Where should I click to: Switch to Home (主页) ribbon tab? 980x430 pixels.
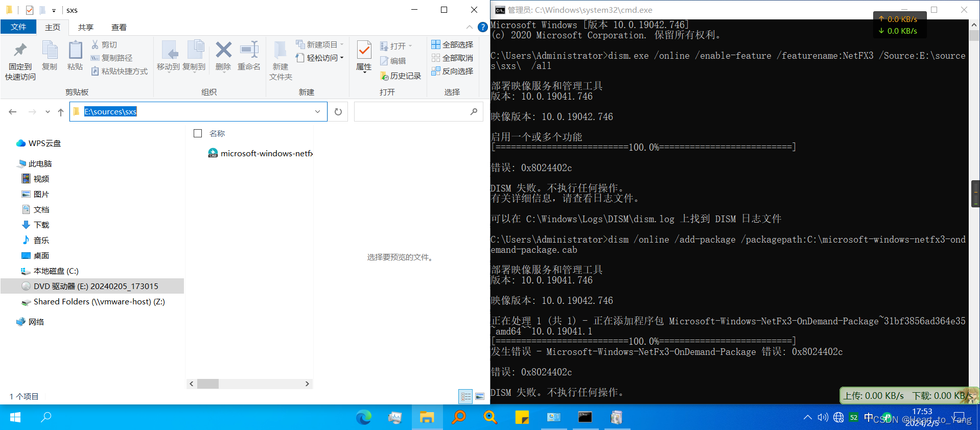pyautogui.click(x=53, y=28)
